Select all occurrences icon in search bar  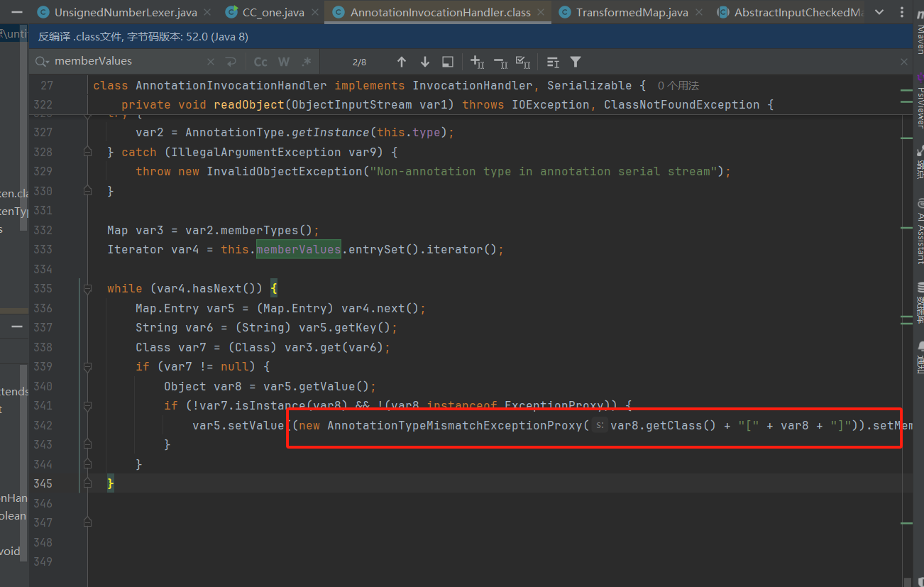point(523,62)
